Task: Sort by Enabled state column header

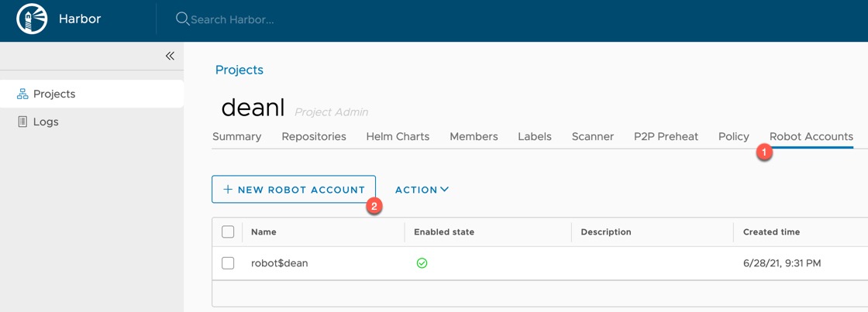Action: pyautogui.click(x=444, y=231)
